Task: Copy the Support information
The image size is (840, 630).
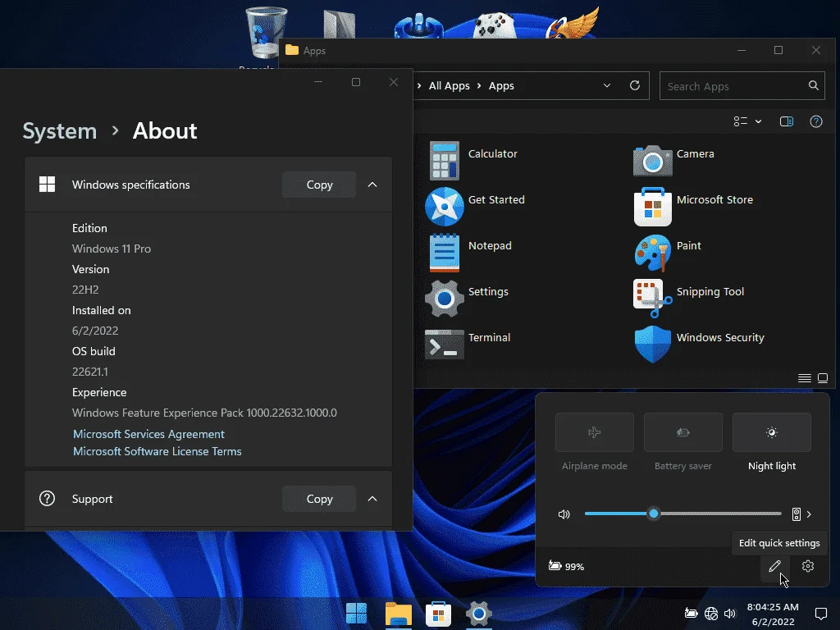Action: coord(319,499)
